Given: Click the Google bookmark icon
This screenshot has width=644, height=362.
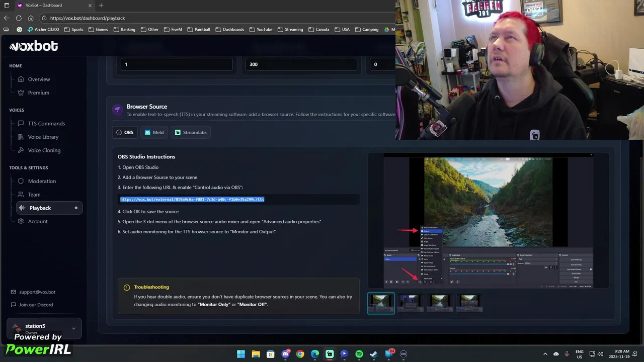Looking at the screenshot, I should tap(20, 30).
